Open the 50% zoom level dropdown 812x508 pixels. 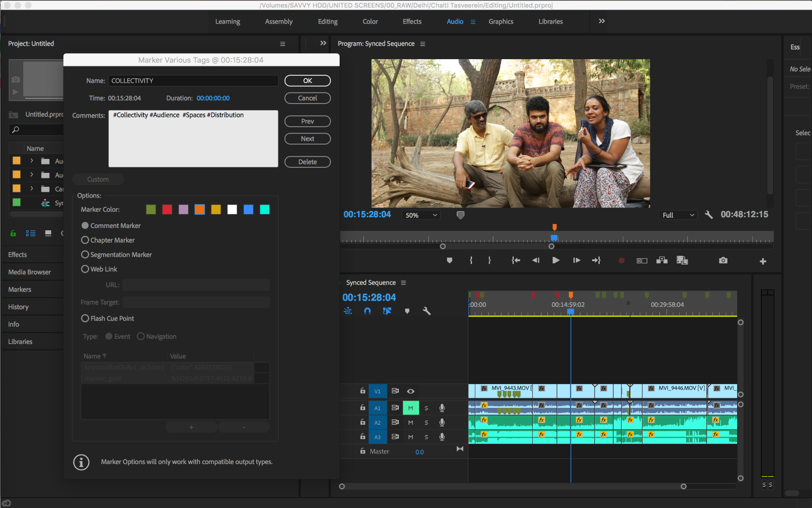pyautogui.click(x=420, y=215)
